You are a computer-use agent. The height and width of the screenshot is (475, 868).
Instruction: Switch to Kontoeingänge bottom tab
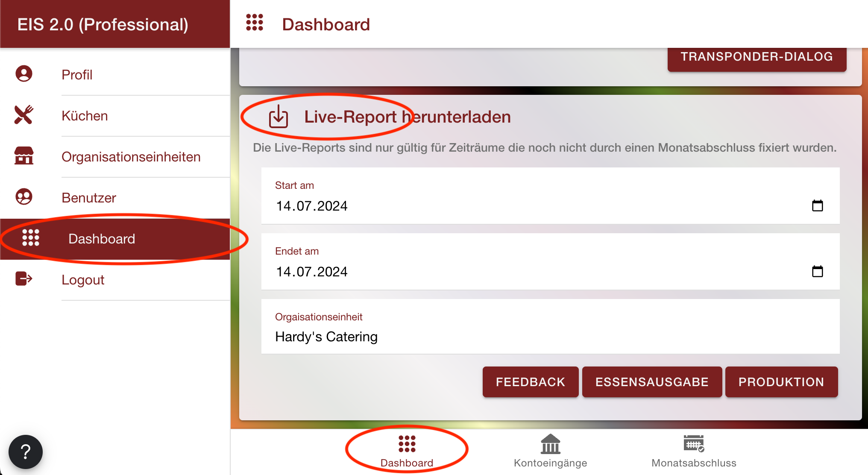pyautogui.click(x=550, y=451)
